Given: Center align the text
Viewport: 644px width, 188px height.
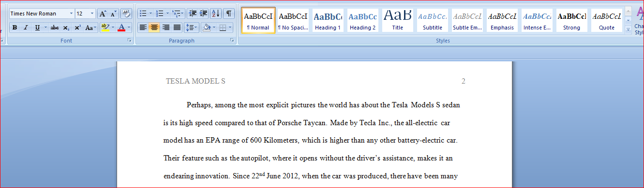Looking at the screenshot, I should tap(154, 28).
